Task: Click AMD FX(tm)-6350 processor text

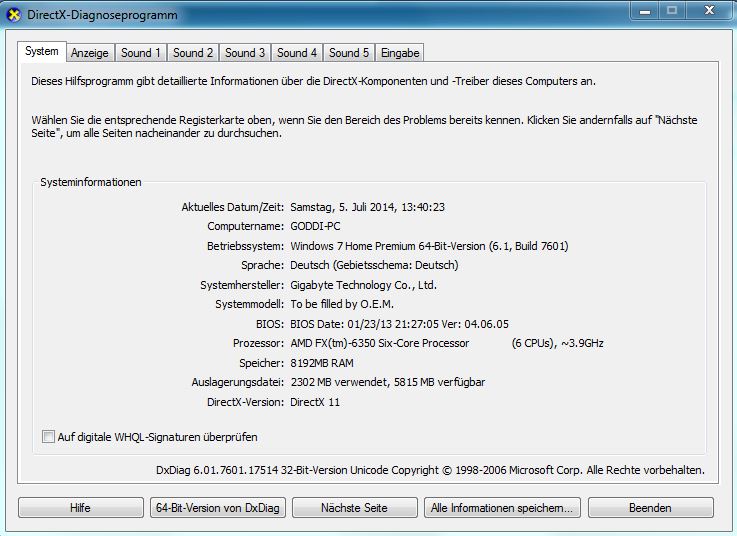Action: [x=380, y=344]
